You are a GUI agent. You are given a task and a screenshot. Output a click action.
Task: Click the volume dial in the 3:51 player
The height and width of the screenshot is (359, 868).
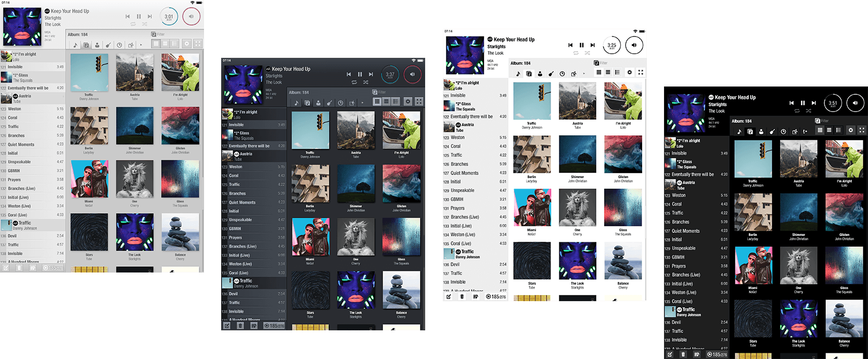[855, 103]
